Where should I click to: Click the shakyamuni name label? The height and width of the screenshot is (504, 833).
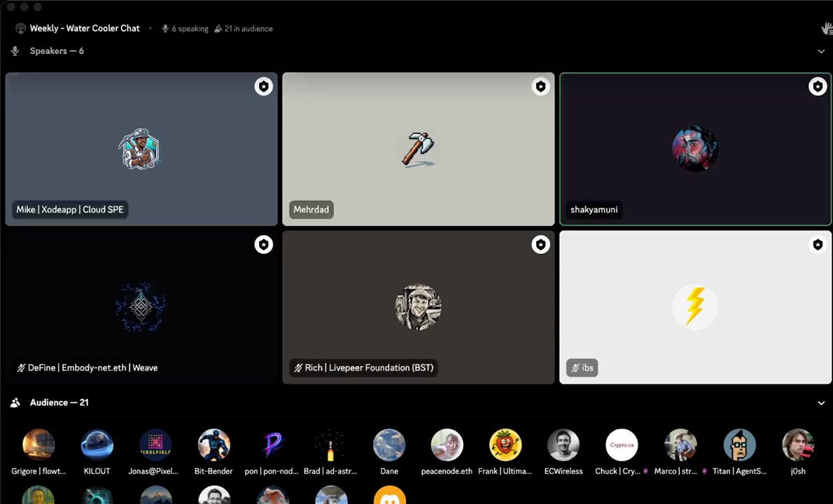[594, 210]
